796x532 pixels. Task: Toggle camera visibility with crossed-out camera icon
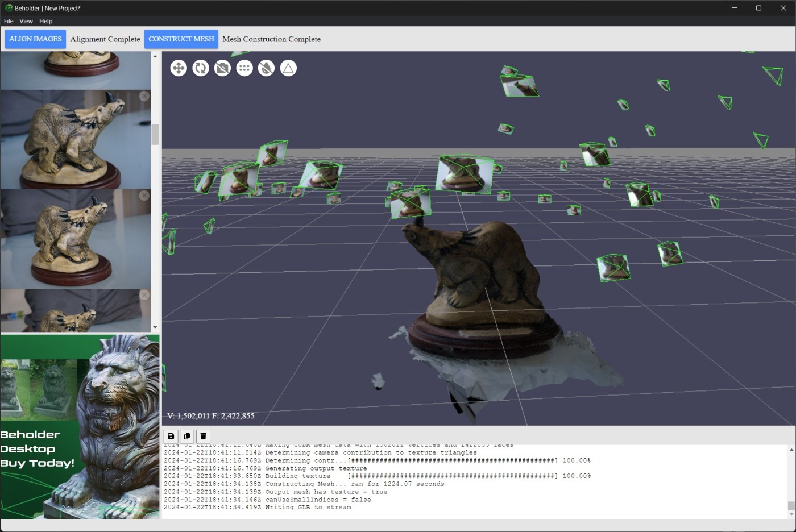pyautogui.click(x=222, y=68)
